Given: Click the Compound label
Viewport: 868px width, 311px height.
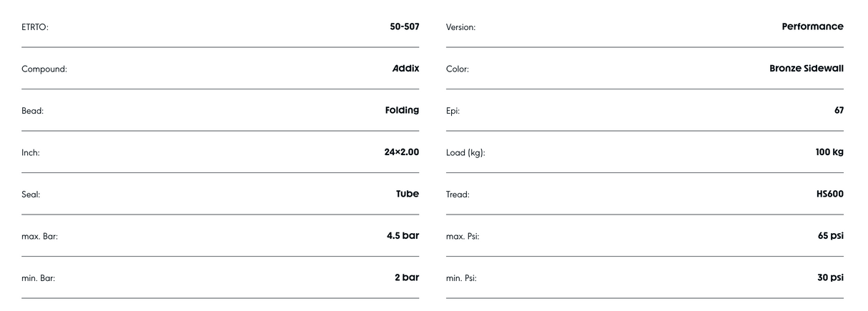Looking at the screenshot, I should pyautogui.click(x=44, y=69).
